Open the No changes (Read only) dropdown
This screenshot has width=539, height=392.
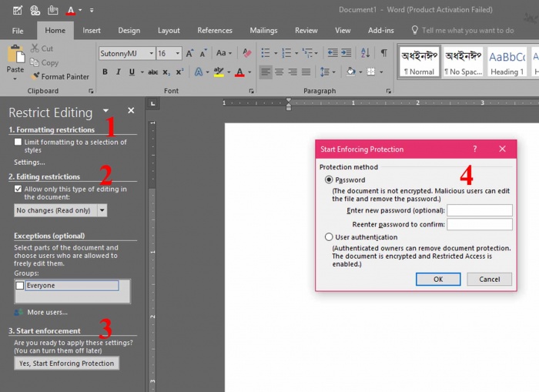click(x=102, y=210)
